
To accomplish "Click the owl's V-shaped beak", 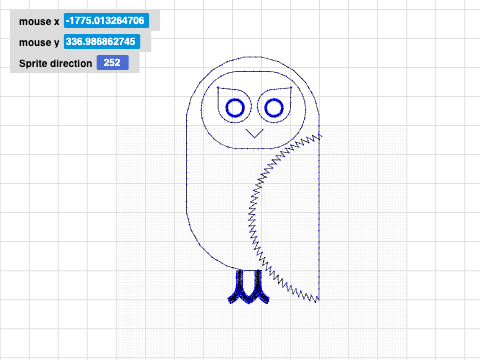I will (x=255, y=133).
